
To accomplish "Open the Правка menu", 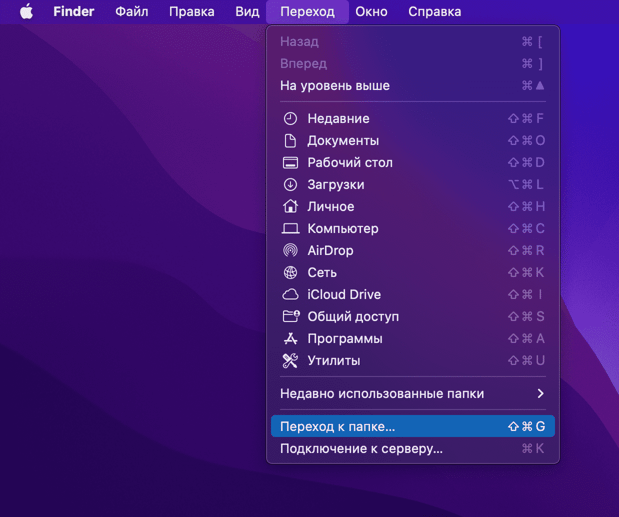I will point(192,11).
